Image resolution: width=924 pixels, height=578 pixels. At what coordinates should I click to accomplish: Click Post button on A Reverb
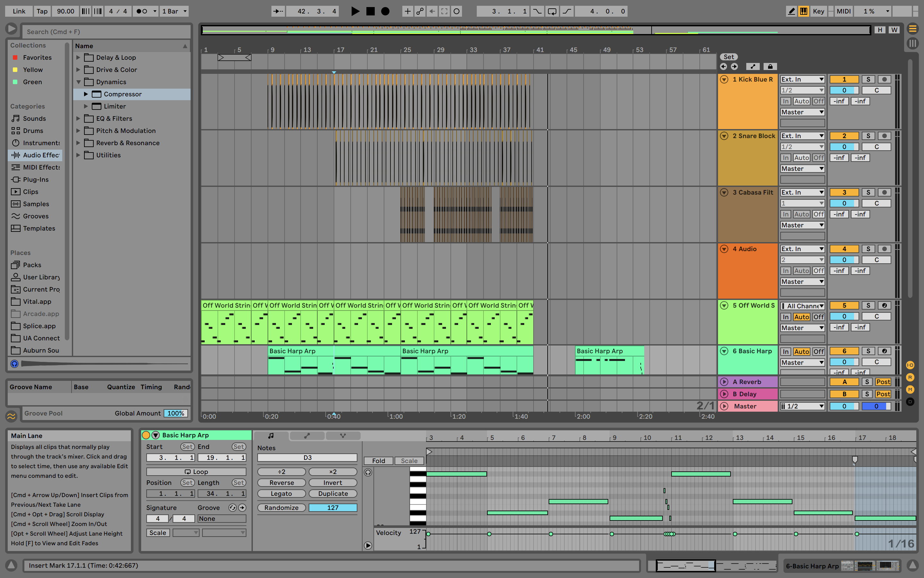pos(883,382)
